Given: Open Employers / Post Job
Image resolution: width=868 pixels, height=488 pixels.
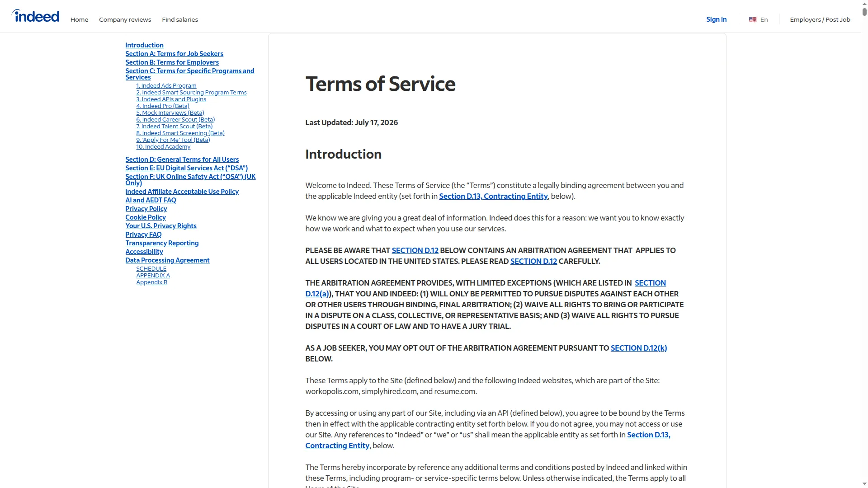Looking at the screenshot, I should [x=820, y=19].
